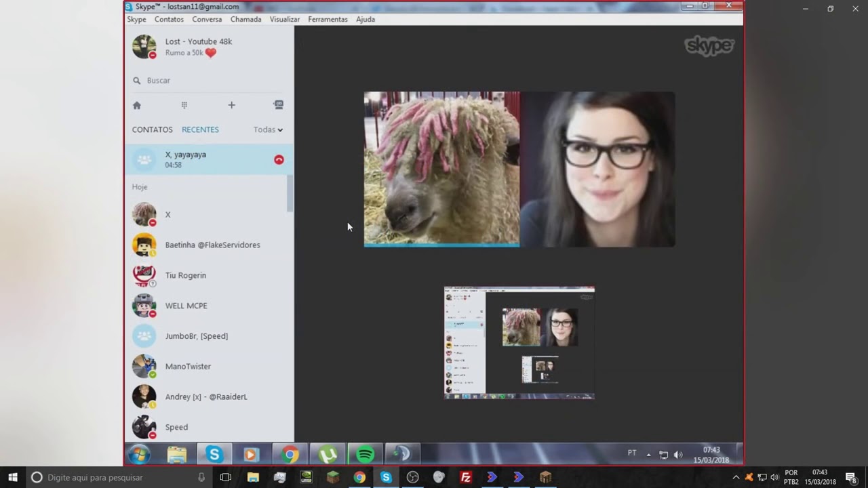Open the Ferramentas menu

(x=328, y=20)
